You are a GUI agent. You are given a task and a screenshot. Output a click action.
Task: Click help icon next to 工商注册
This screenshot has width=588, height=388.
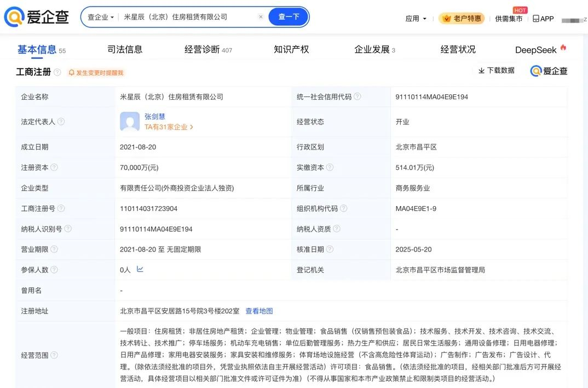57,72
